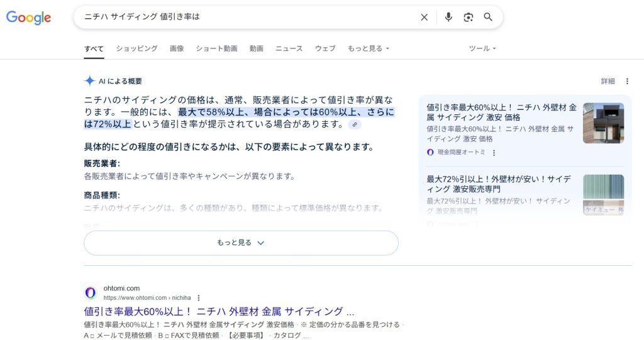Open the ウェブ tab
The height and width of the screenshot is (340, 644).
325,48
